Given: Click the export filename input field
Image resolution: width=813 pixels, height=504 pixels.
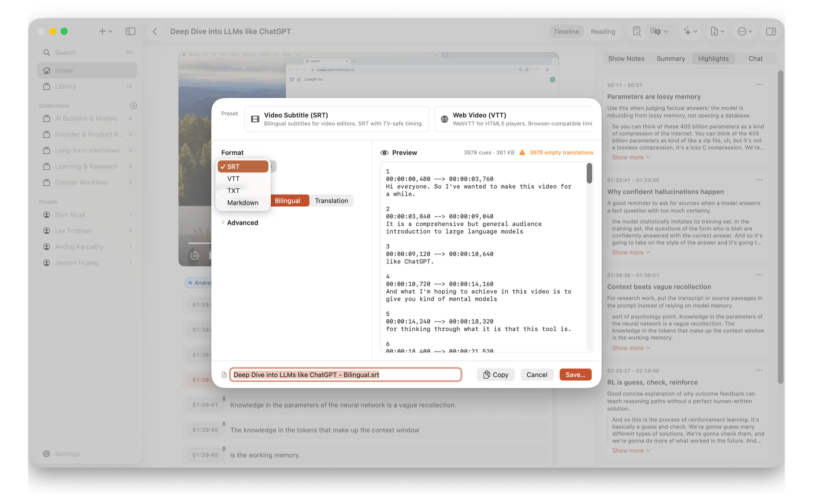Looking at the screenshot, I should click(346, 375).
